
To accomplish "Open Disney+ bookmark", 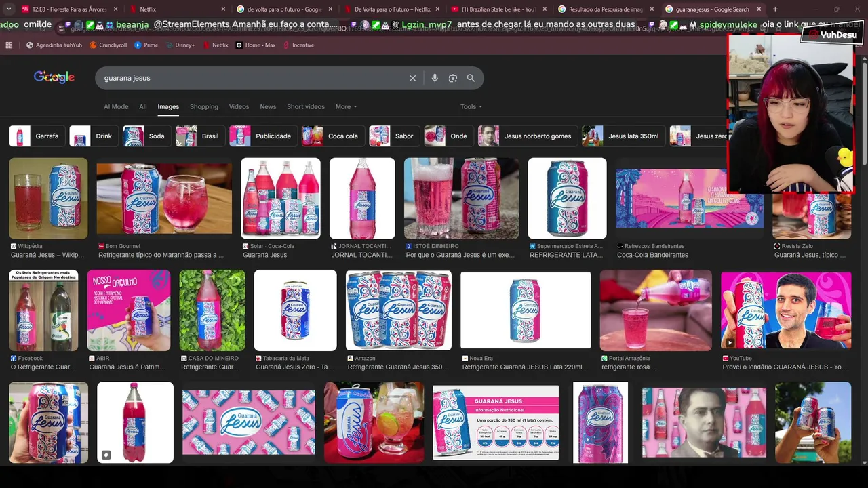I will click(180, 45).
